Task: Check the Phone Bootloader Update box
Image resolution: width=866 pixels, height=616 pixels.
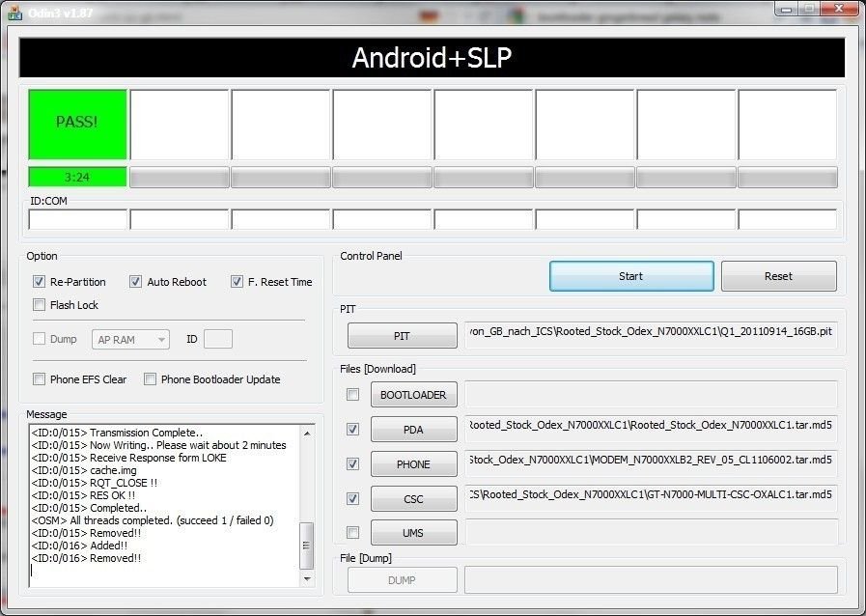Action: tap(150, 379)
